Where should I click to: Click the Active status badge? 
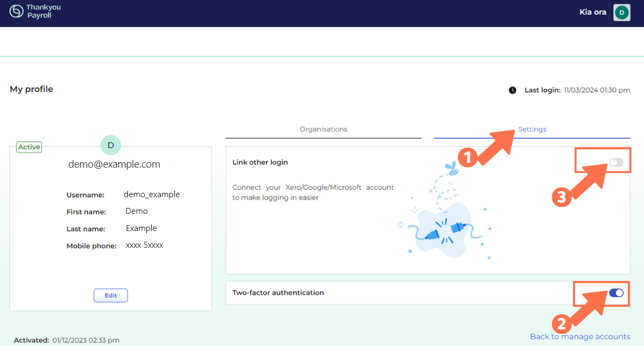pyautogui.click(x=29, y=147)
